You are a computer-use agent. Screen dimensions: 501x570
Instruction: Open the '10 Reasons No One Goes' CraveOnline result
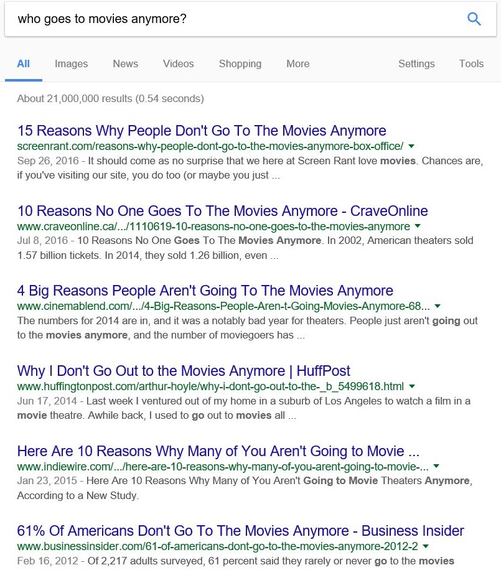(x=223, y=211)
